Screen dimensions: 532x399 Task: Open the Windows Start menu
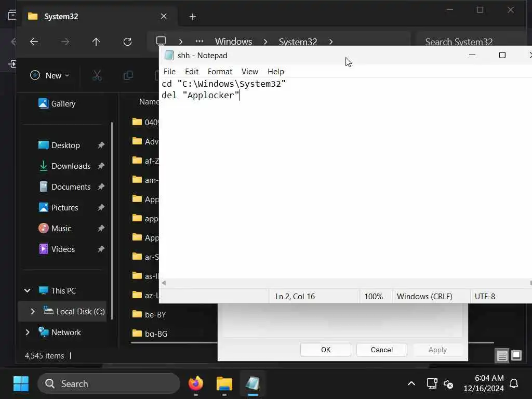pyautogui.click(x=21, y=384)
